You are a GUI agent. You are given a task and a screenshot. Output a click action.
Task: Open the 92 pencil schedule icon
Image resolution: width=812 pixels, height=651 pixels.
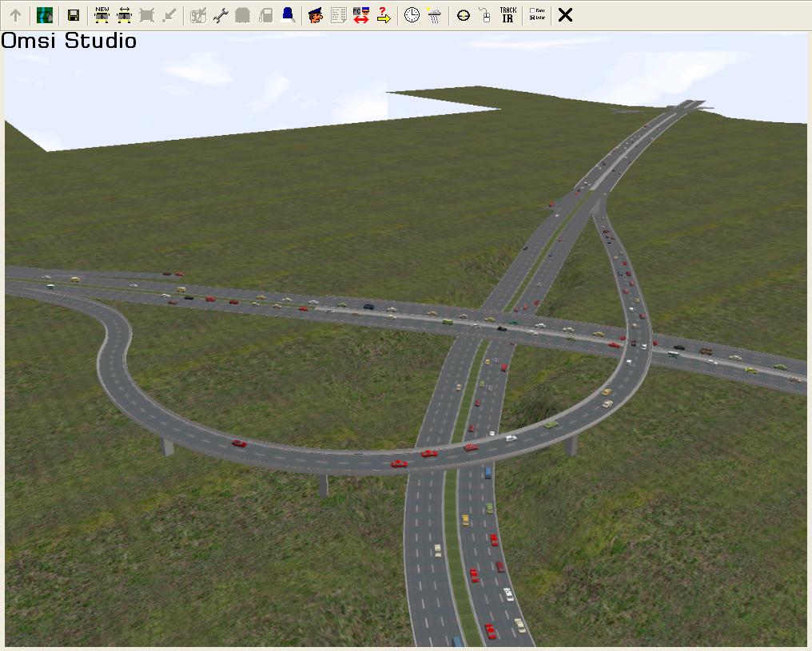[x=198, y=15]
